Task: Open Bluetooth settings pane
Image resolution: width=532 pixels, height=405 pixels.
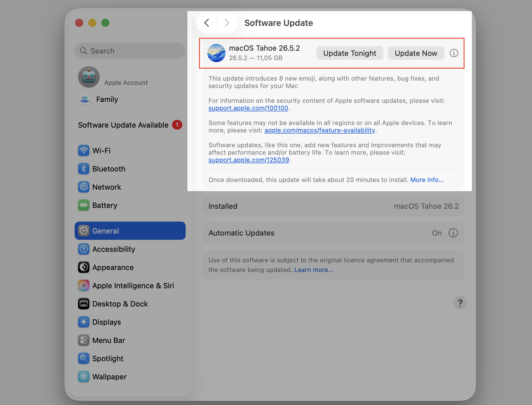Action: [x=130, y=169]
